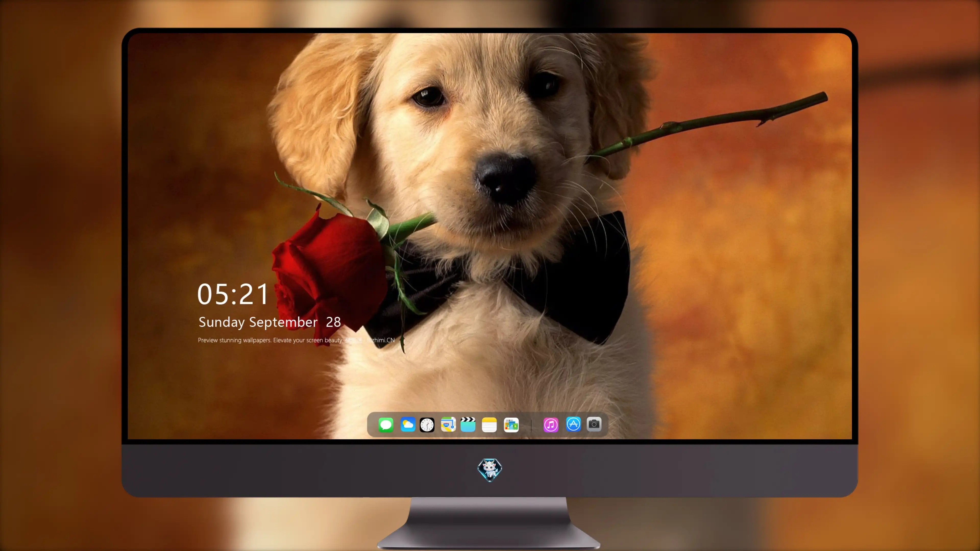The width and height of the screenshot is (980, 551).
Task: Open the blue App Store icon
Action: click(x=573, y=424)
